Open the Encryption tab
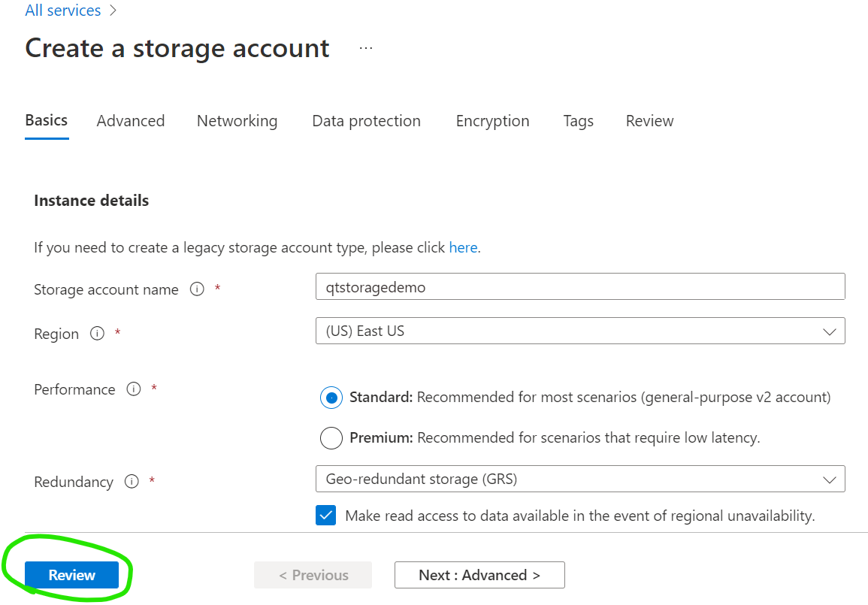This screenshot has height=605, width=868. pyautogui.click(x=493, y=121)
